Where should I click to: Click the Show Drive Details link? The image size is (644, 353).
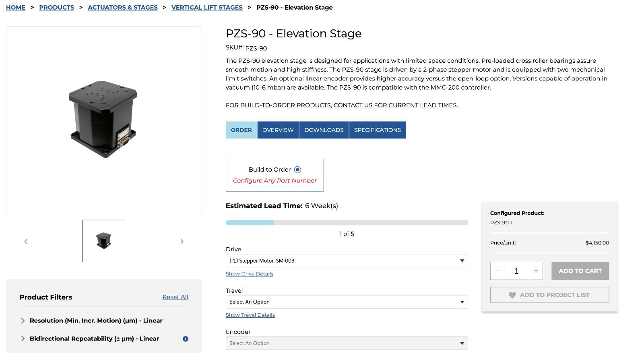(250, 274)
